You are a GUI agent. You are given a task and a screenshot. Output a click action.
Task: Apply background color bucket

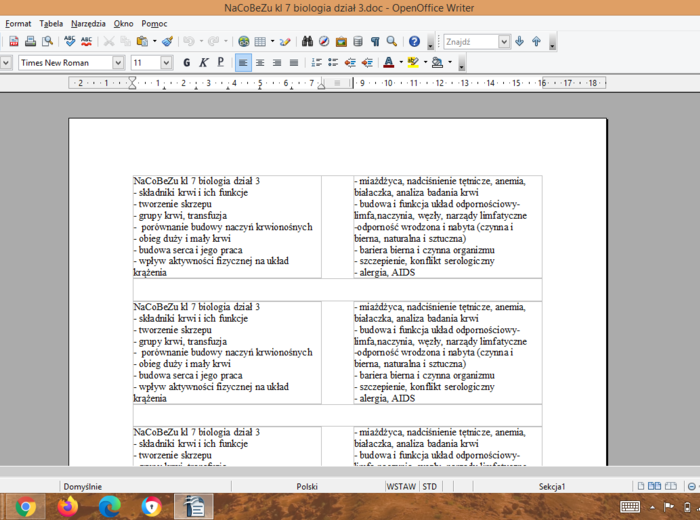click(x=438, y=62)
